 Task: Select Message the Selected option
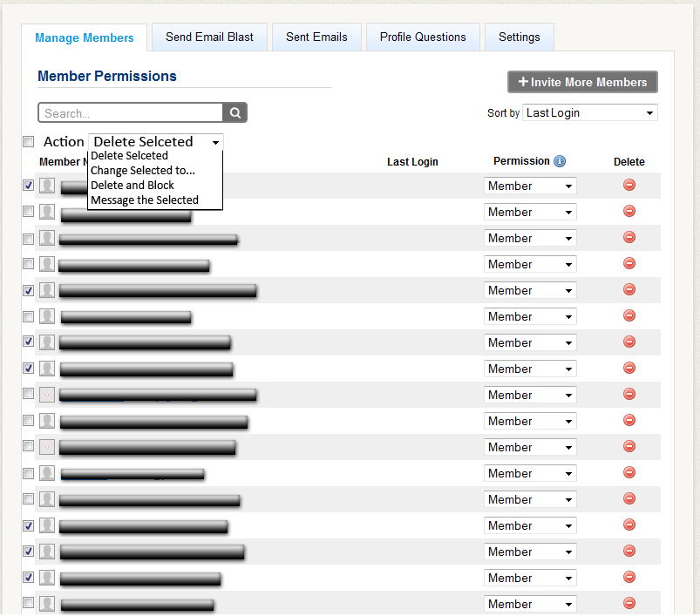click(145, 200)
